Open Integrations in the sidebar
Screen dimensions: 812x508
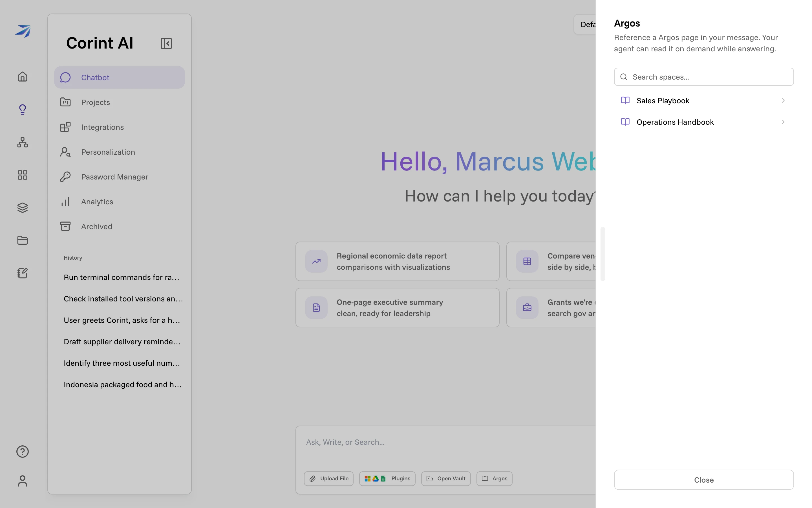120,127
